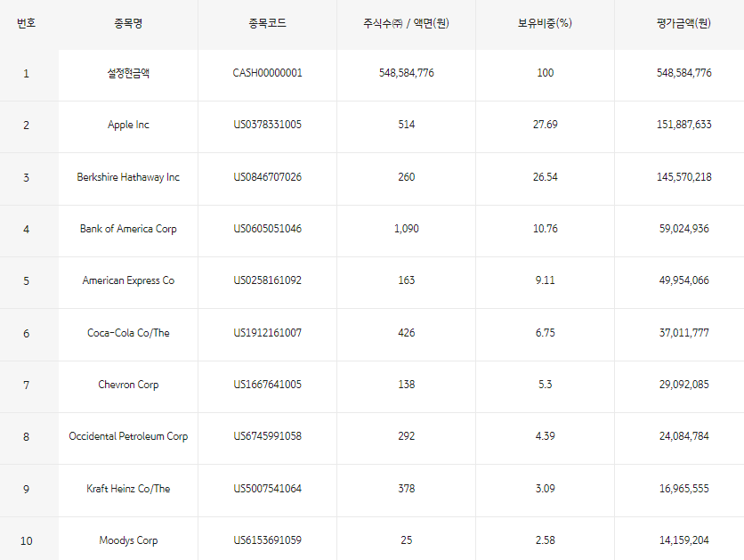
Task: Select Coca-Cola Co/The name cell
Action: [x=128, y=333]
